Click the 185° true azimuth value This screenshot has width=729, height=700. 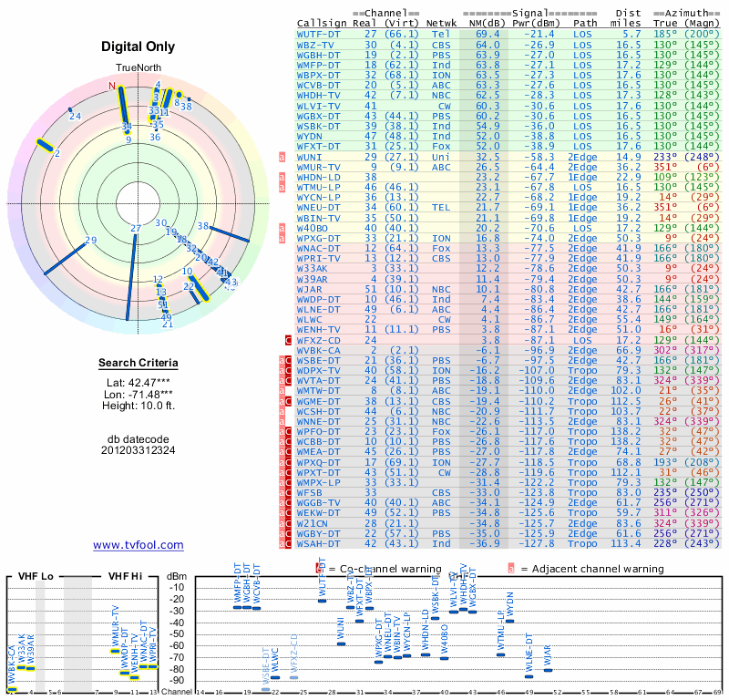click(x=665, y=35)
